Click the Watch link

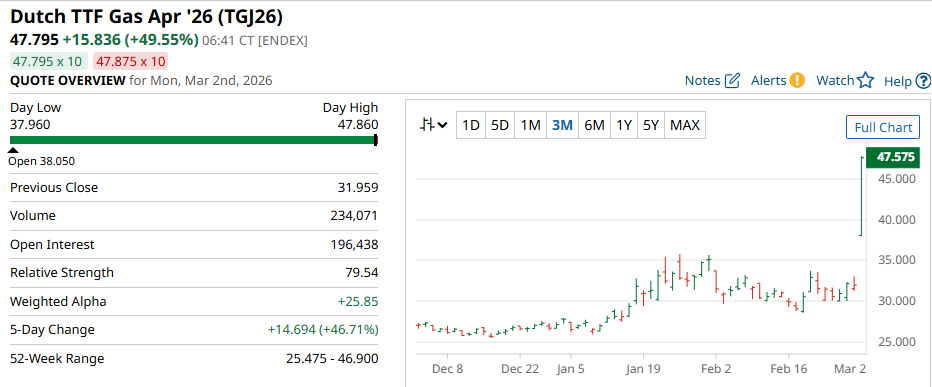835,81
